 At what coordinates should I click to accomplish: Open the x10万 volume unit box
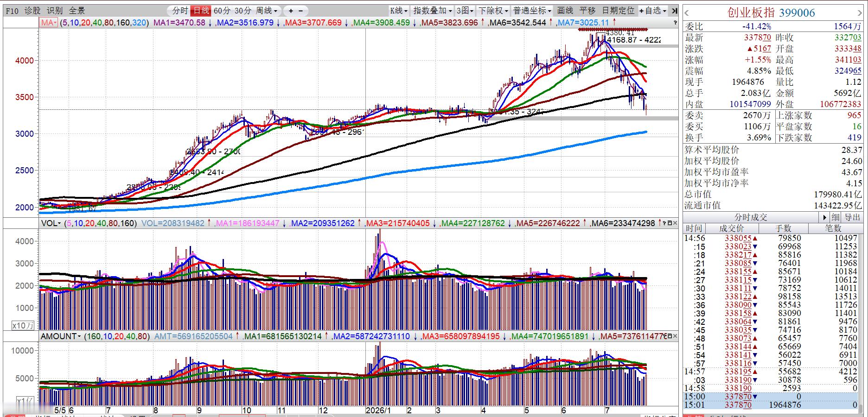click(x=23, y=325)
